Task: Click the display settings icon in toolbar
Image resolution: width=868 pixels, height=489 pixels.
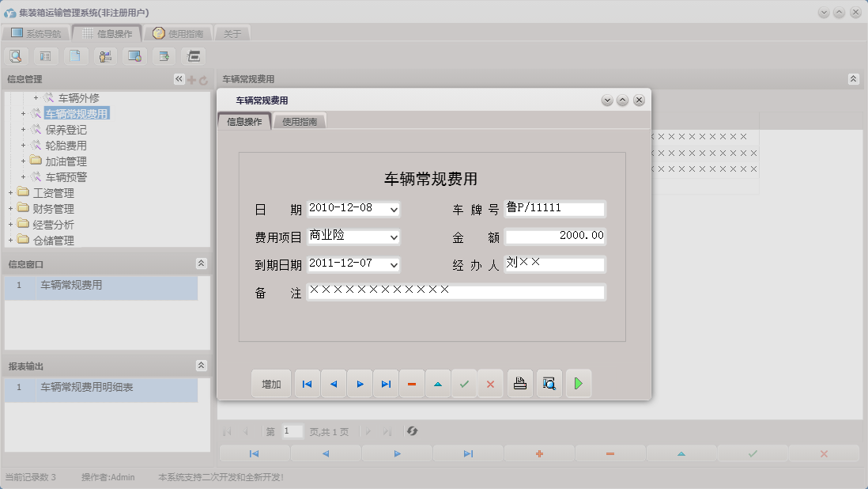Action: 135,56
